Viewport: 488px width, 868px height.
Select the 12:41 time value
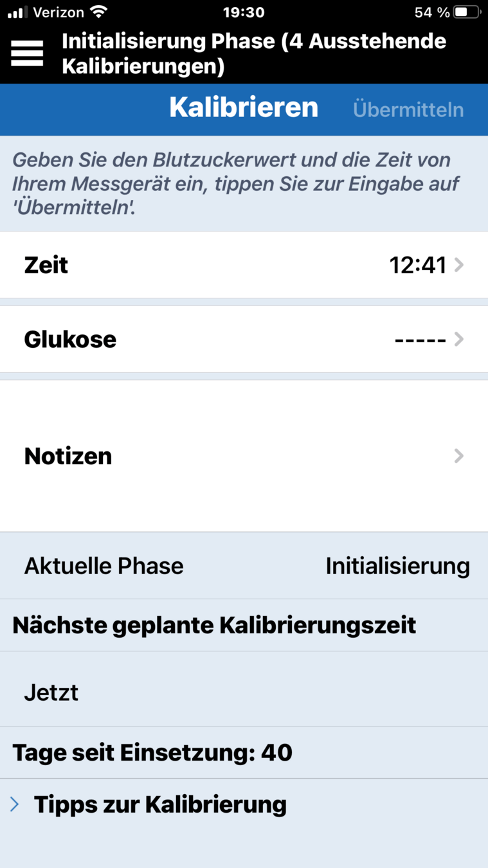coord(417,265)
